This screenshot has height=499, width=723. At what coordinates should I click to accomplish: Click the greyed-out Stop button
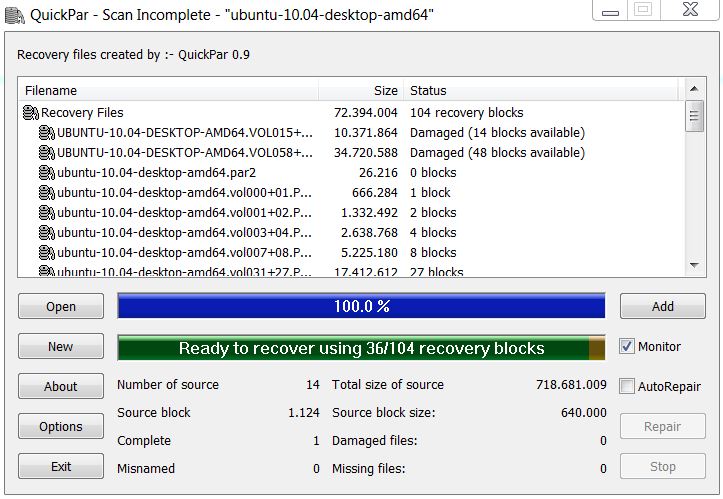pos(663,466)
